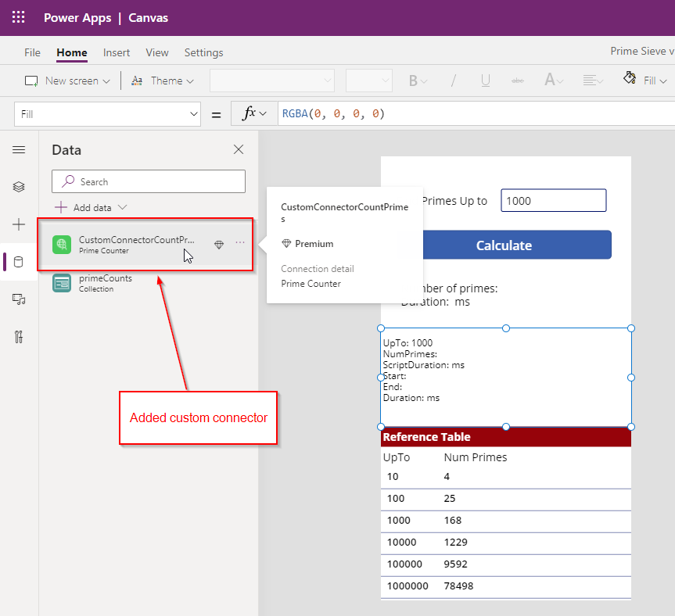Open the Insert tab

(x=117, y=52)
